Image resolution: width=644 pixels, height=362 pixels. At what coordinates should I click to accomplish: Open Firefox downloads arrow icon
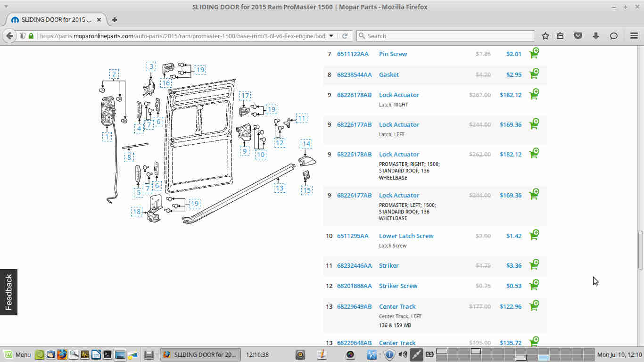point(596,36)
